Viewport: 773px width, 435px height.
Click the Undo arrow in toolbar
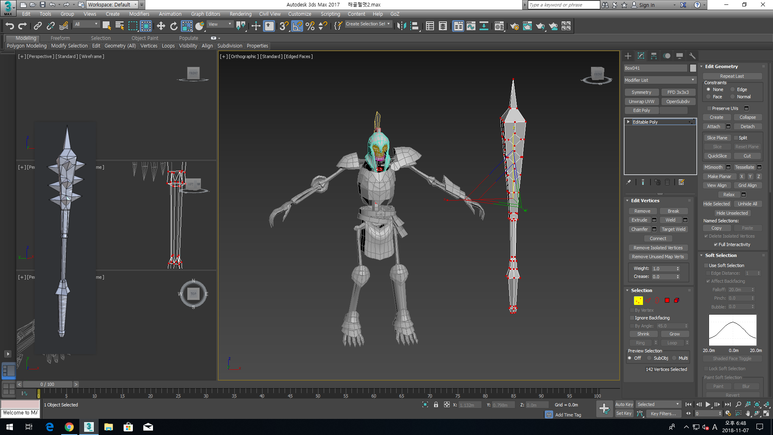click(10, 26)
